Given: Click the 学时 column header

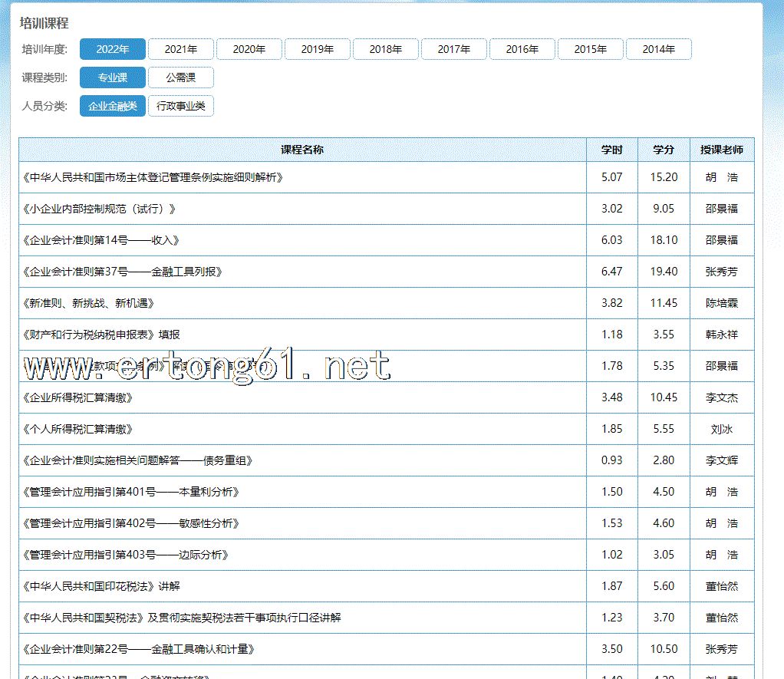Looking at the screenshot, I should point(611,150).
